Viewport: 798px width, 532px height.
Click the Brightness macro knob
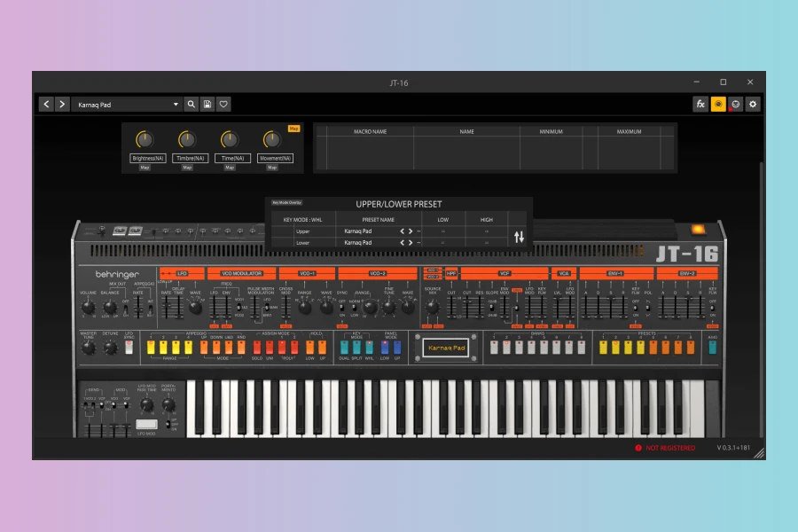click(145, 139)
